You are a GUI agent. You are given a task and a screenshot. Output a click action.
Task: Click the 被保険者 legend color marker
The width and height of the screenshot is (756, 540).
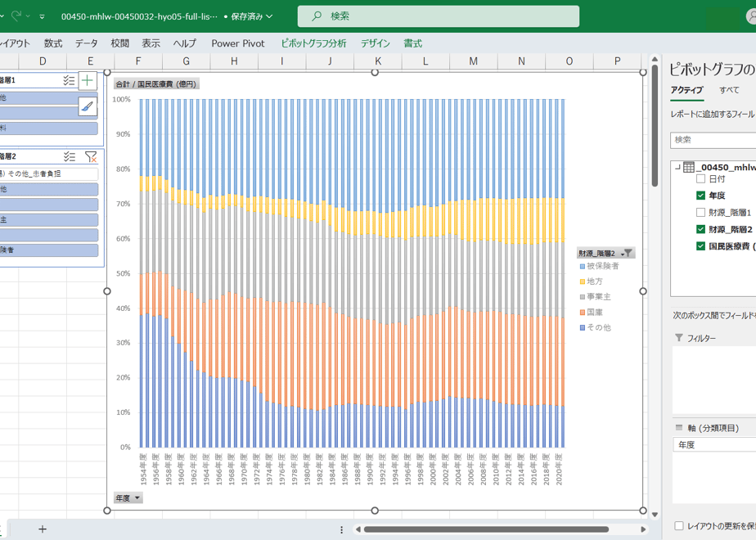582,266
